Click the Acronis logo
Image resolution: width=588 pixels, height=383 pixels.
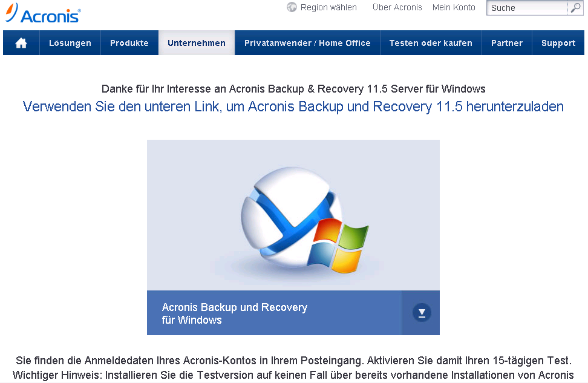point(43,14)
